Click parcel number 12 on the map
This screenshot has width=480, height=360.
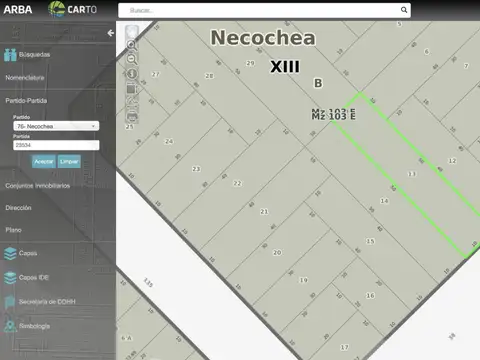pyautogui.click(x=452, y=161)
